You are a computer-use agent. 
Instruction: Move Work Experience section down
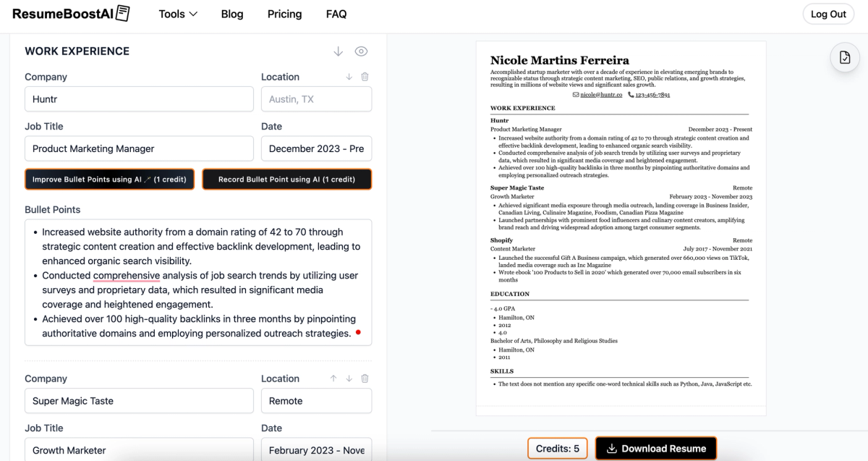(x=338, y=51)
